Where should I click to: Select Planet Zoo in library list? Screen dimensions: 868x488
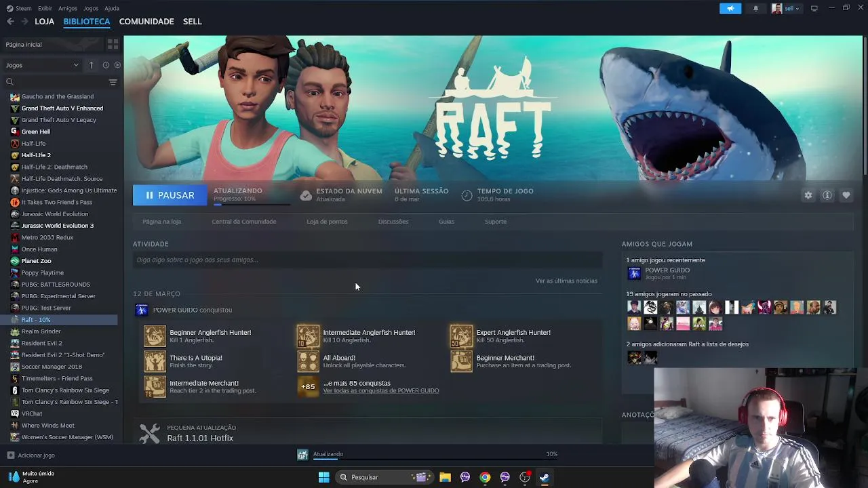pos(36,261)
